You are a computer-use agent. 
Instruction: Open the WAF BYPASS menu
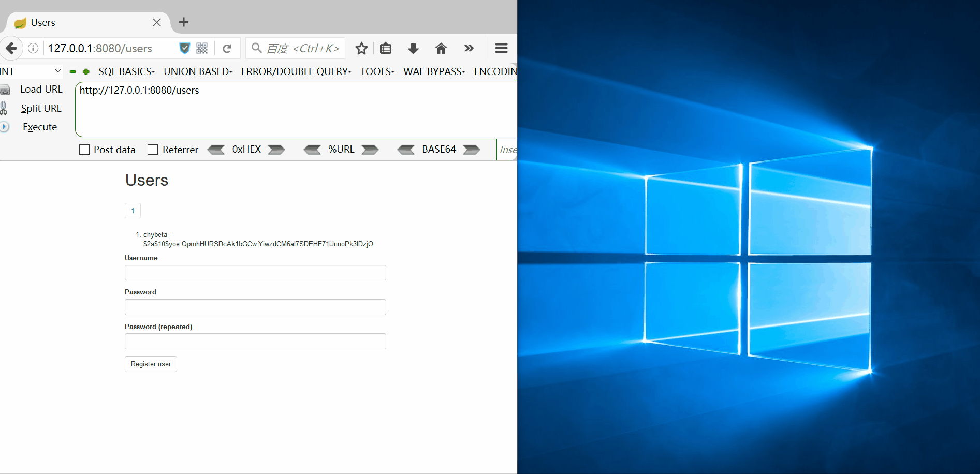pos(433,71)
